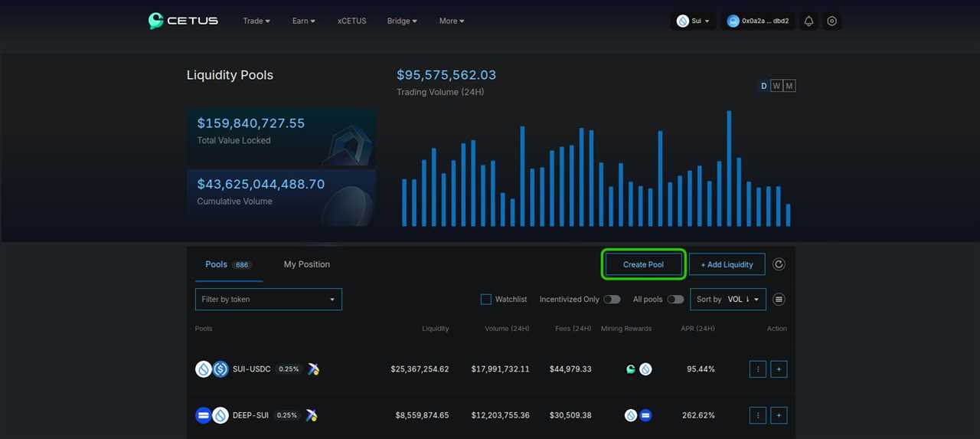
Task: Click the tallest bar in volume chart
Action: coord(729,169)
